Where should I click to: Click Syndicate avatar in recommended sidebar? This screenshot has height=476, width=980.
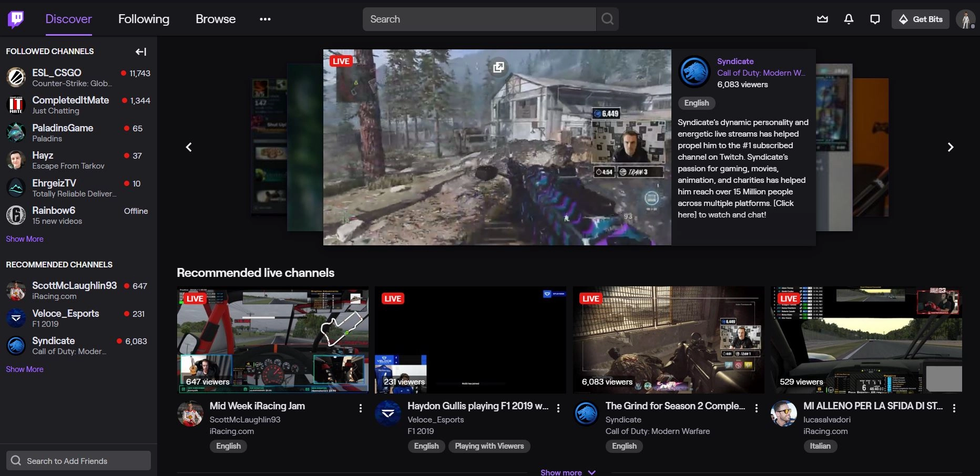(x=16, y=345)
